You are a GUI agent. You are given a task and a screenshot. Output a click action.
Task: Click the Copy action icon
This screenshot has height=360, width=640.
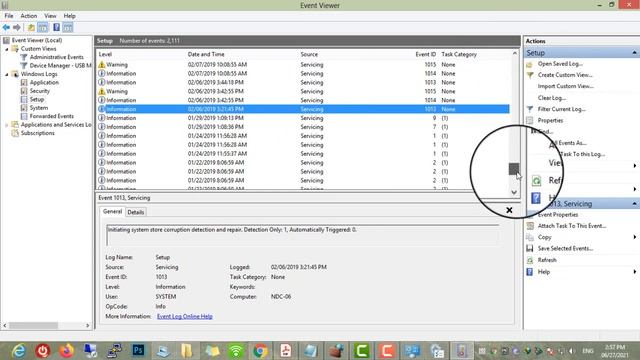[530, 237]
